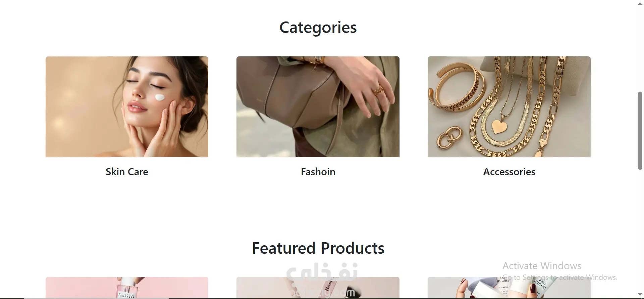This screenshot has width=644, height=299.
Task: Click the scrollbar track above the thumb
Action: 640,49
